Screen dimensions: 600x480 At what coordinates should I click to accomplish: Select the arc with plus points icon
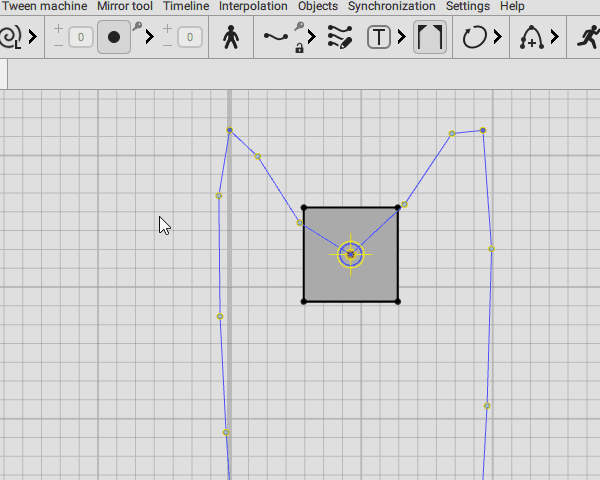[530, 38]
